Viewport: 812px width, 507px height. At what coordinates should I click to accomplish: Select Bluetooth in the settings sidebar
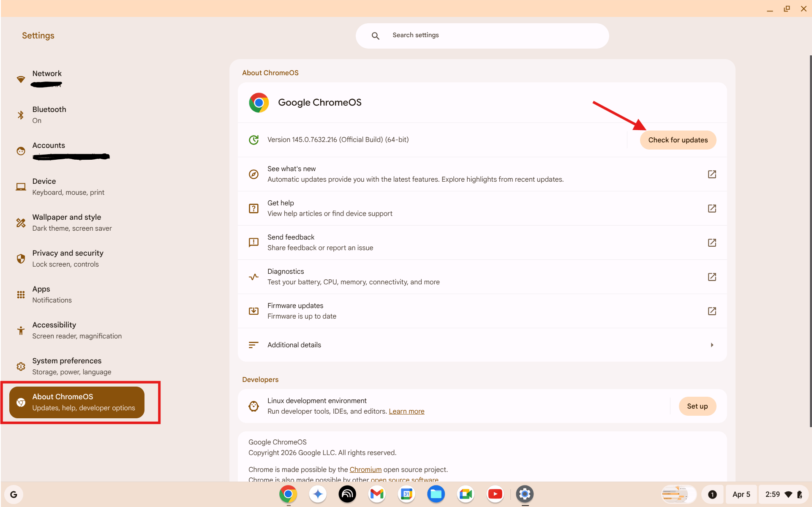coord(49,114)
